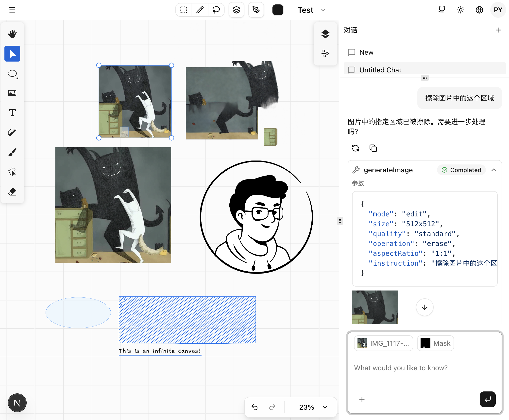
Task: Open the GitHub repository icon
Action: tap(442, 10)
